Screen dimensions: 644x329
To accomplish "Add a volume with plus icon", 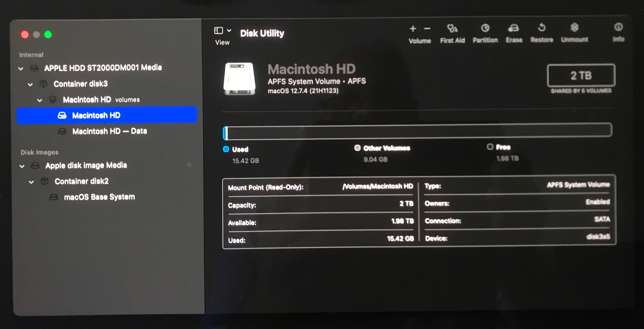I will click(x=413, y=29).
